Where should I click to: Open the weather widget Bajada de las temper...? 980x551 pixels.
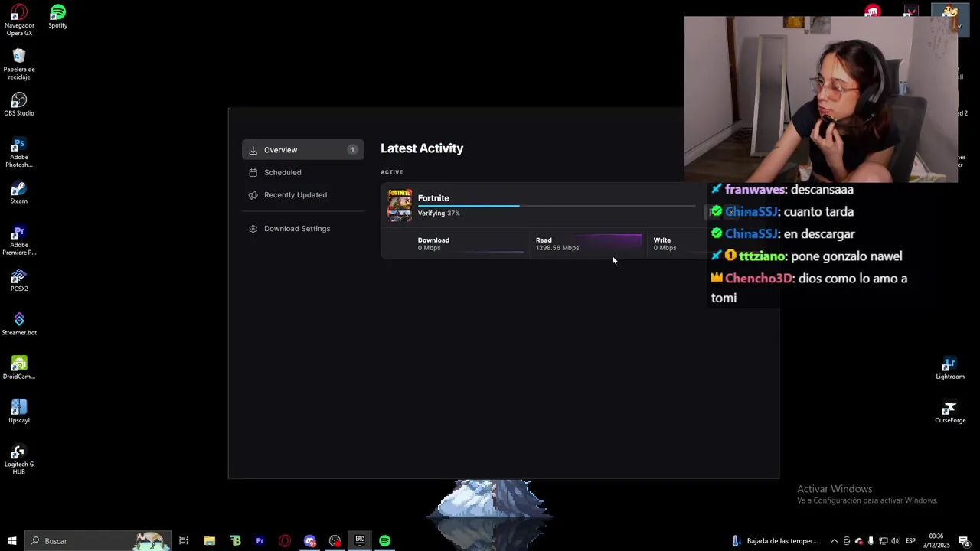click(776, 541)
